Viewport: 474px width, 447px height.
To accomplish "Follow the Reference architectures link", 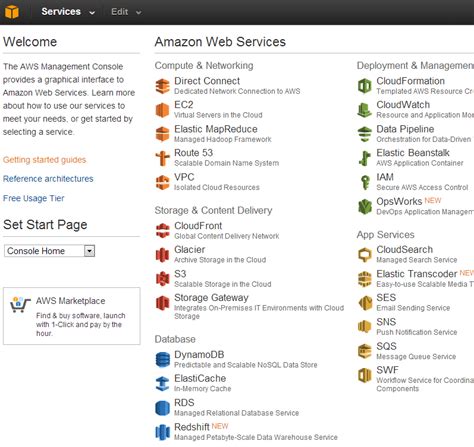I will point(48,179).
